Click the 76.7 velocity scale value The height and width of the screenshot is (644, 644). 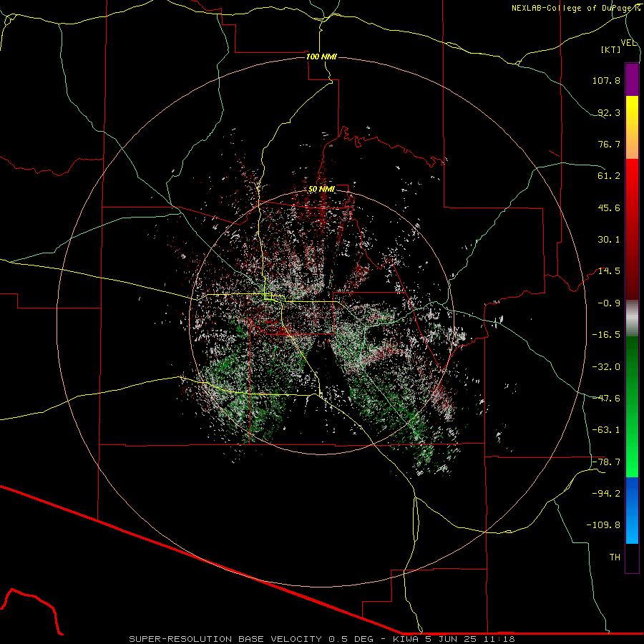click(609, 144)
